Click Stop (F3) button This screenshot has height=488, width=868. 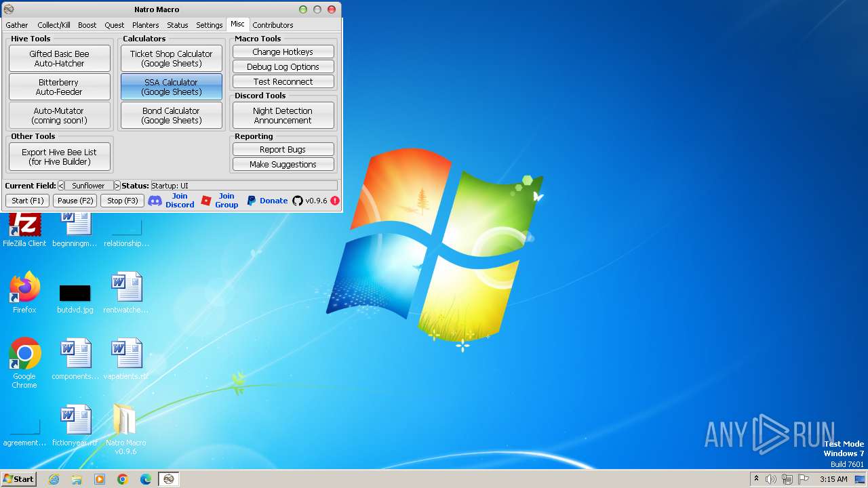tap(123, 201)
